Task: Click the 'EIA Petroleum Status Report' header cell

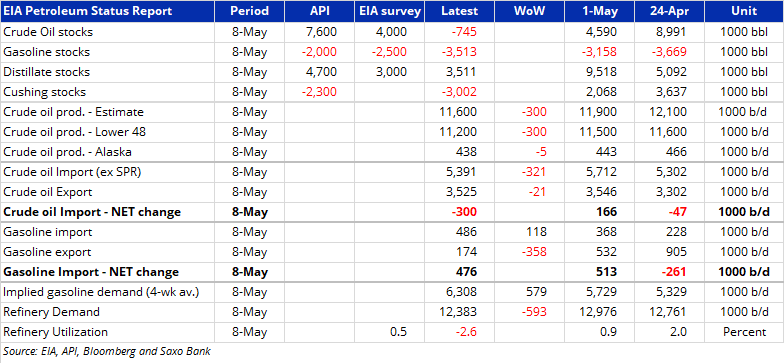Action: coord(108,12)
